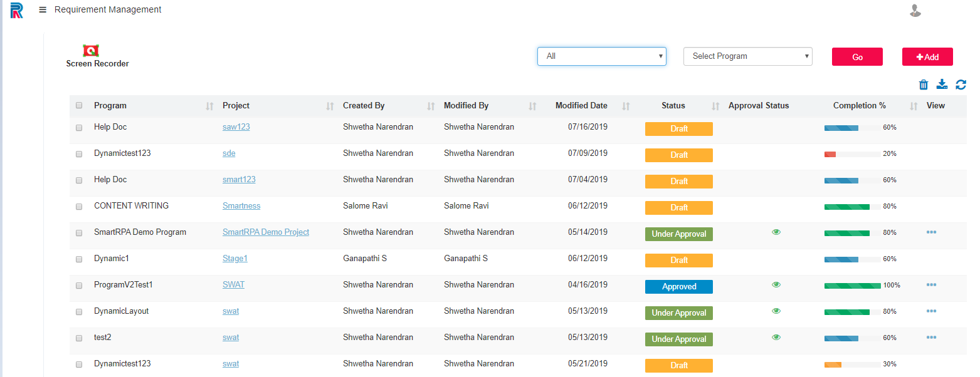
Task: Check the SmartRPA Demo Program row checkbox
Action: point(79,233)
